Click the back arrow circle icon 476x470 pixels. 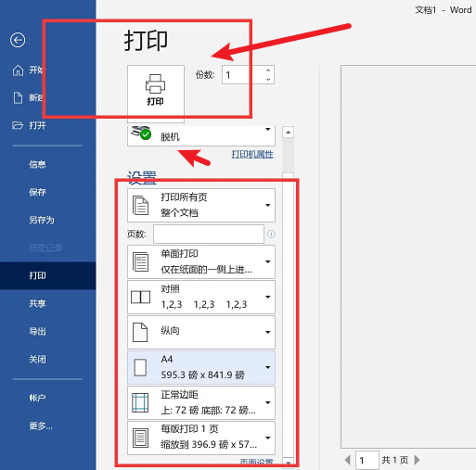point(18,40)
